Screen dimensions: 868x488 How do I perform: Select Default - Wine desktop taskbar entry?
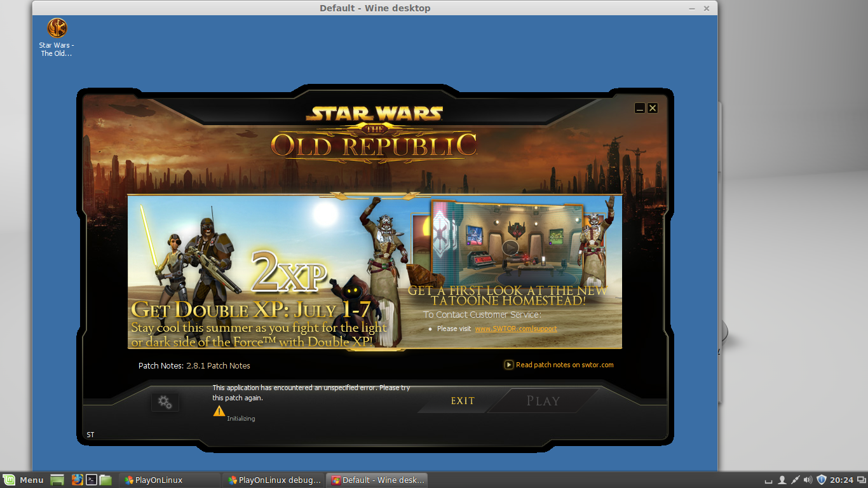point(377,480)
